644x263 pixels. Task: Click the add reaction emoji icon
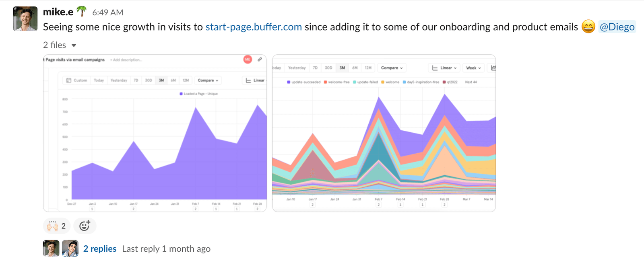(x=85, y=226)
